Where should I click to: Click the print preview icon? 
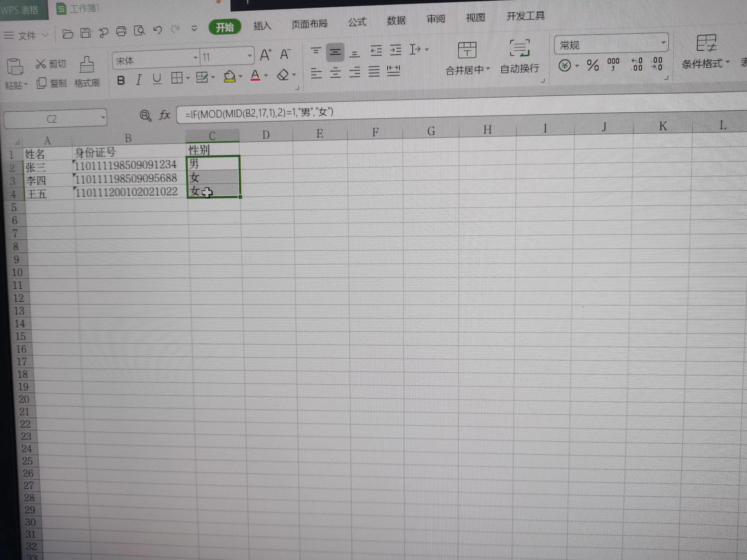coord(139,31)
